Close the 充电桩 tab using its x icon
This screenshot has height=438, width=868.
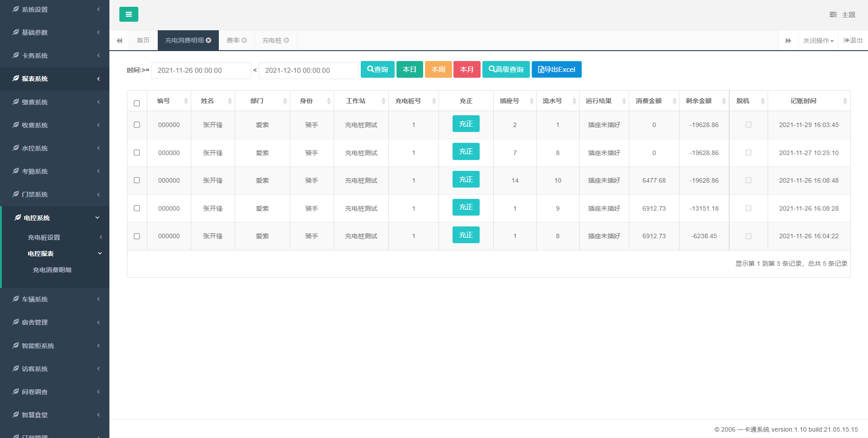pyautogui.click(x=286, y=40)
